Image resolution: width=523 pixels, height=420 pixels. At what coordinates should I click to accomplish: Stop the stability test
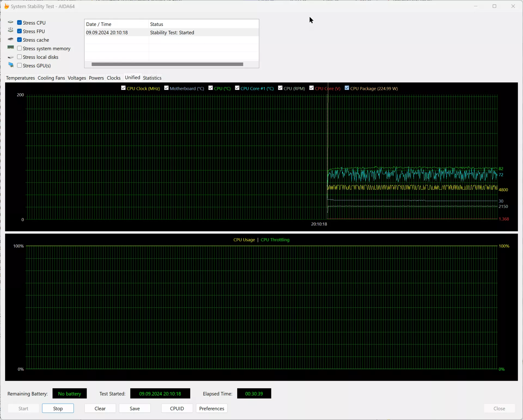click(x=58, y=408)
